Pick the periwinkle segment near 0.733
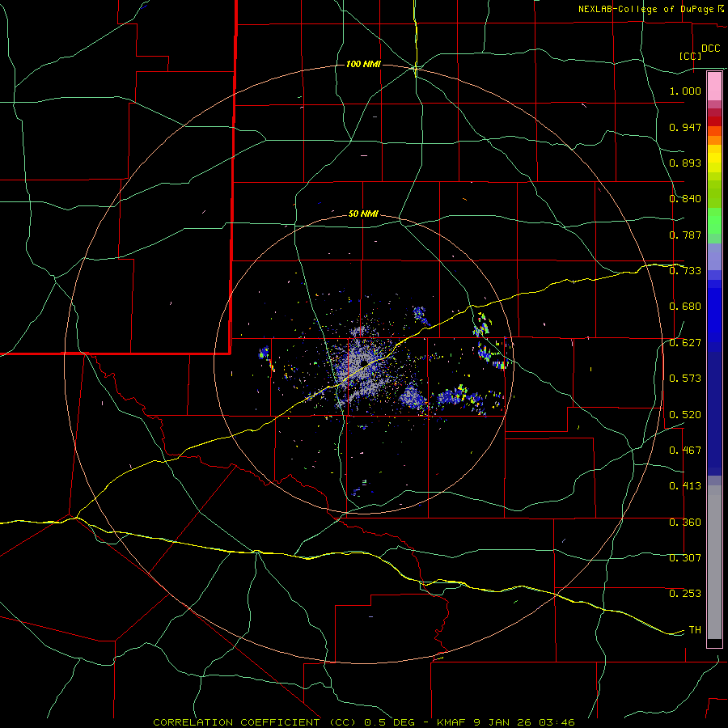 coord(714,256)
